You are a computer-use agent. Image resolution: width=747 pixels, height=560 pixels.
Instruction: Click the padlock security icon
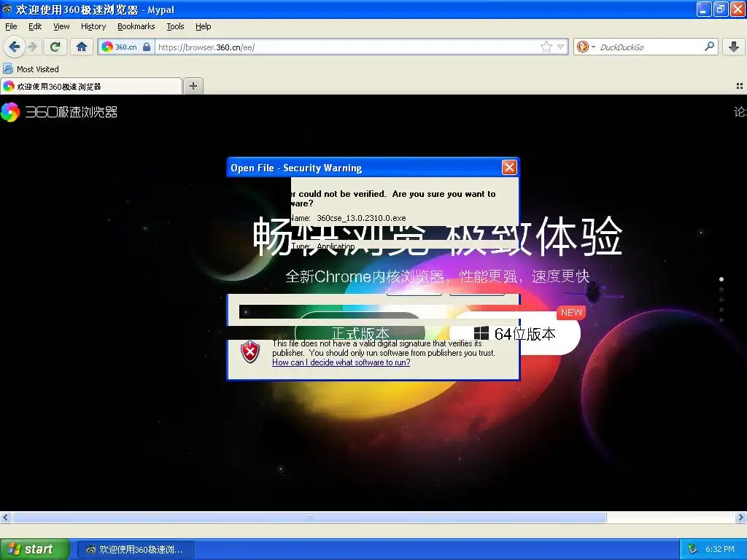point(147,47)
